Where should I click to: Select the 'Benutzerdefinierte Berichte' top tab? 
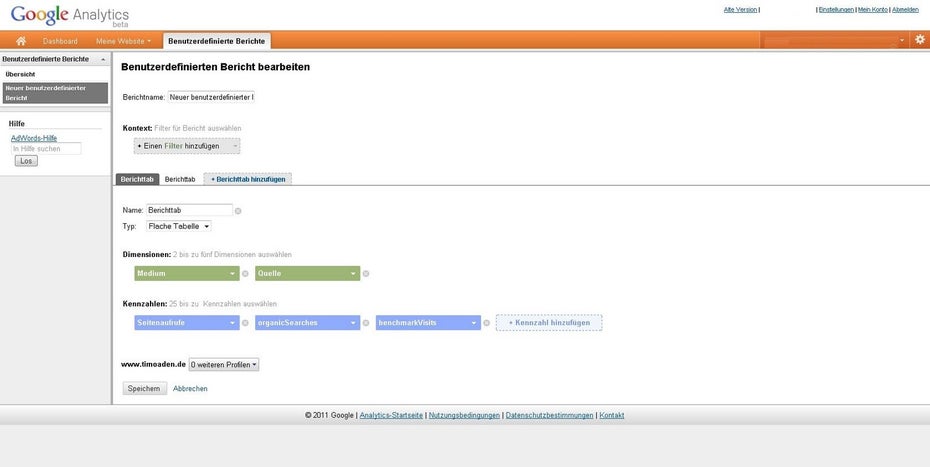click(x=216, y=41)
